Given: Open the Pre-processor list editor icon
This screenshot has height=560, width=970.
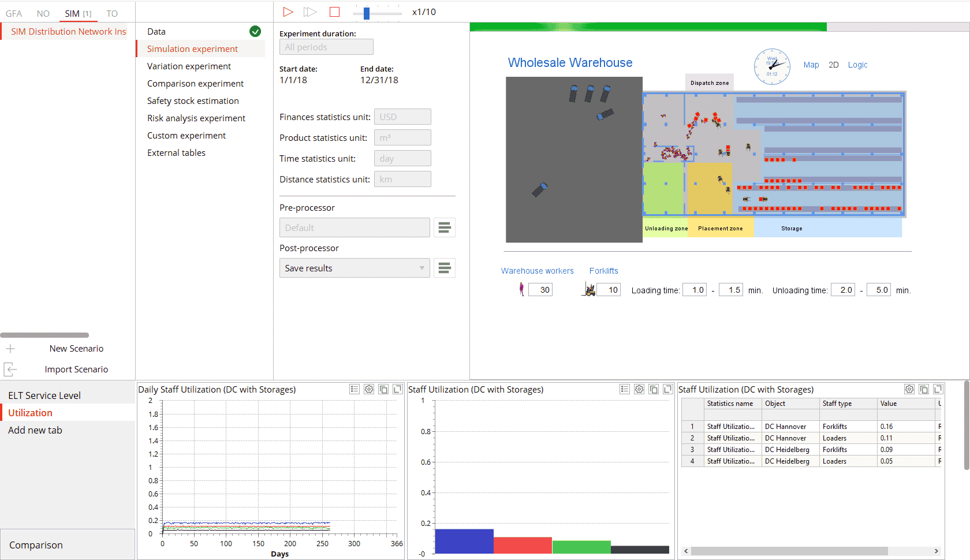Looking at the screenshot, I should click(444, 227).
